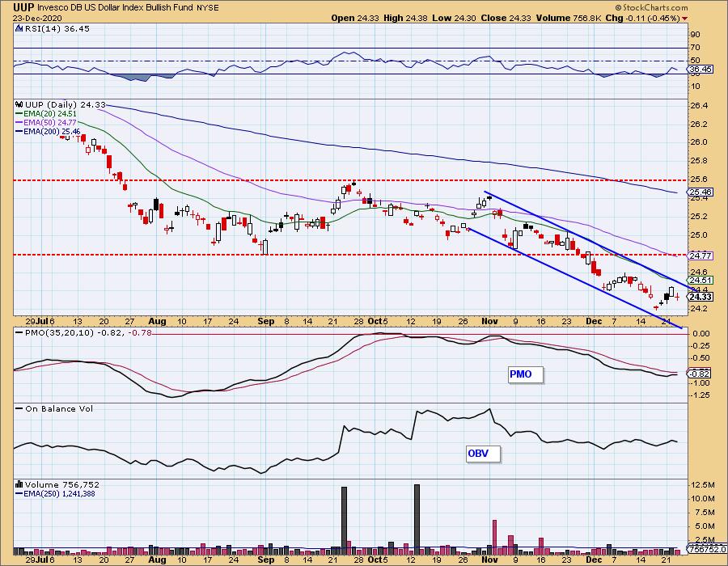Click the Chg -0.11 (-0.45%) header value
The width and height of the screenshot is (728, 566).
coord(642,18)
